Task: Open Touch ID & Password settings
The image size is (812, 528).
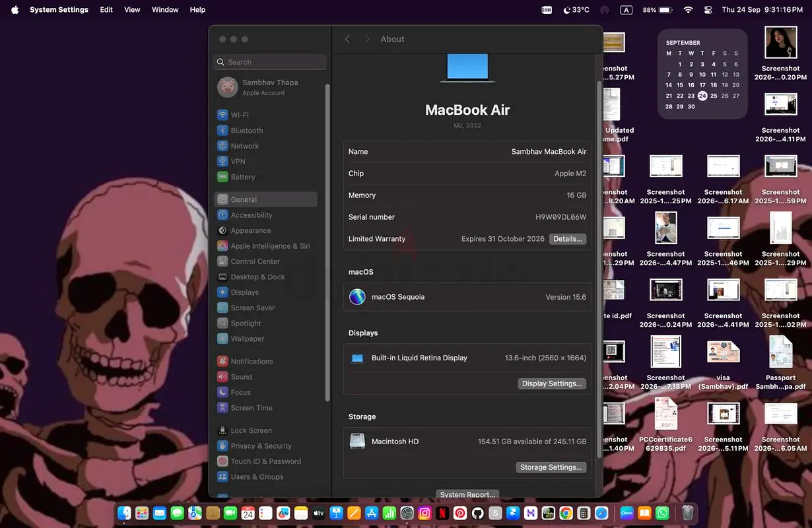Action: (x=265, y=461)
